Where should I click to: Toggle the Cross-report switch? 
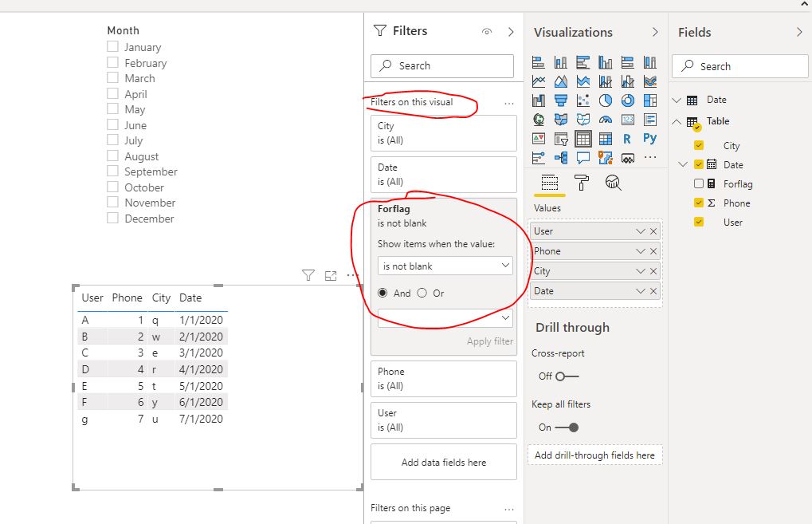(567, 376)
